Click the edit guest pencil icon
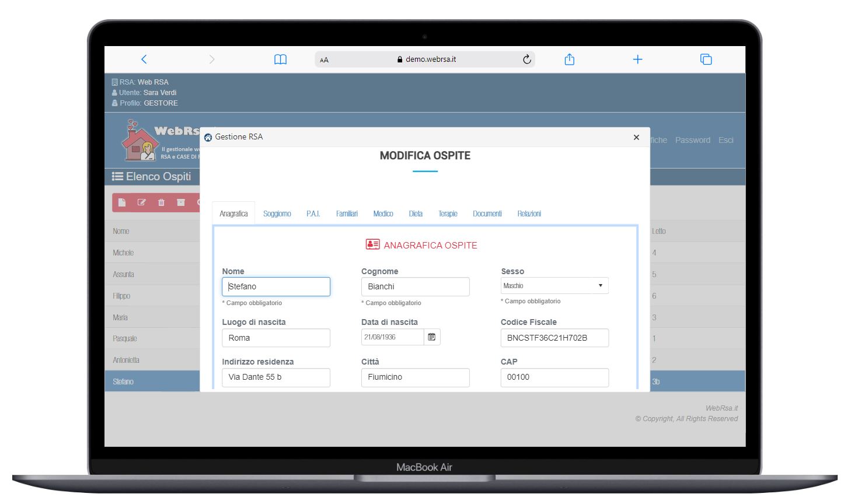 click(141, 202)
